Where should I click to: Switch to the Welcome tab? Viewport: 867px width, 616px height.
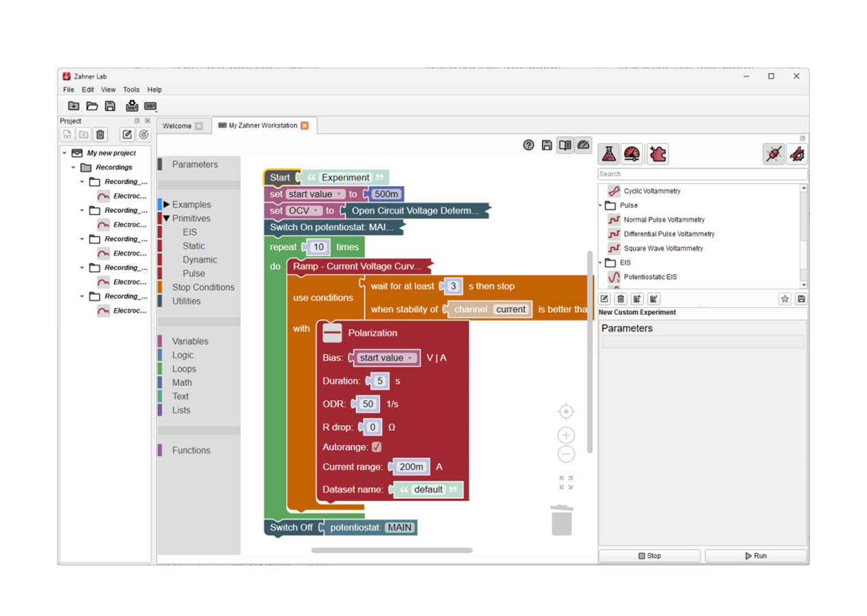(177, 126)
